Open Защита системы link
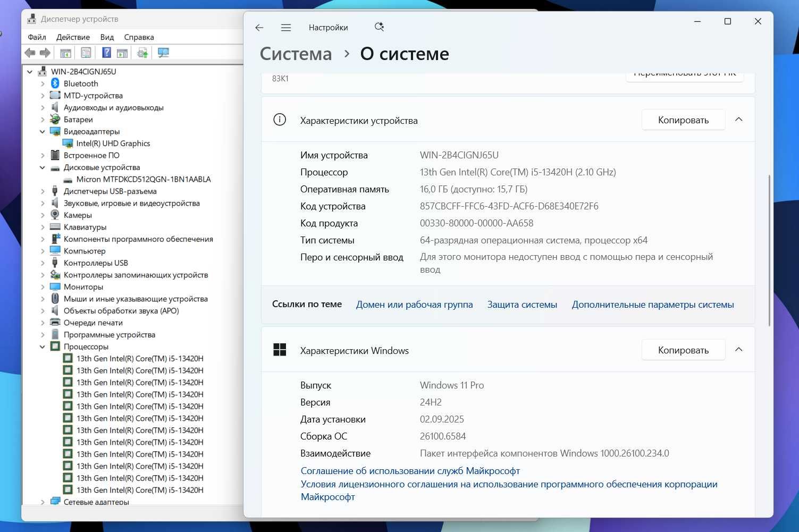799x532 pixels. coord(522,305)
